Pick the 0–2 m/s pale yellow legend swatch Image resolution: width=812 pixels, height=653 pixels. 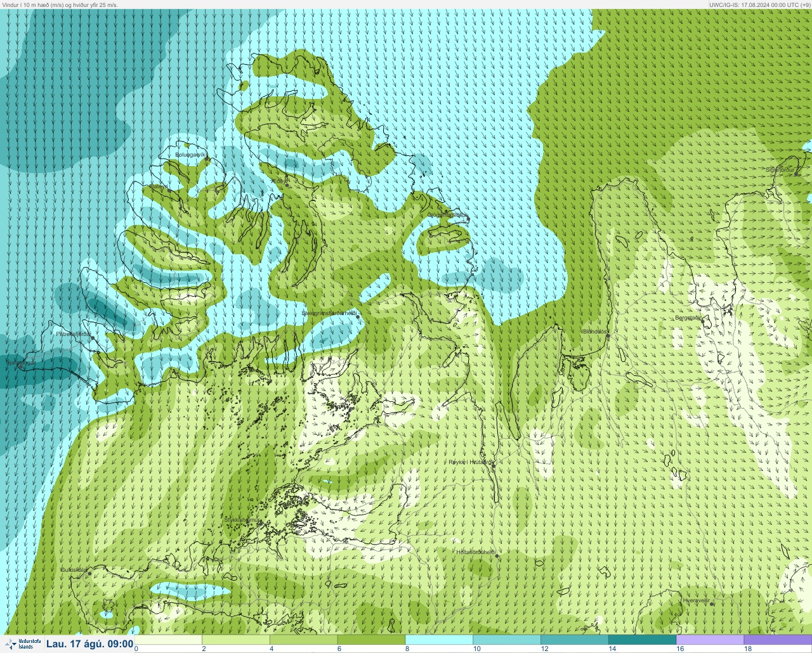[168, 640]
